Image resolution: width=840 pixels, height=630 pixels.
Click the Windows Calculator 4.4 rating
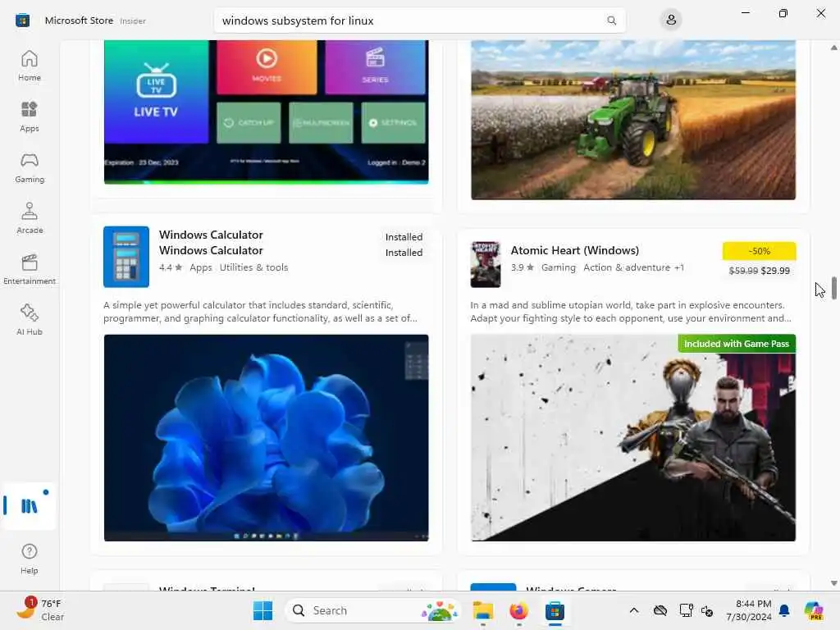coord(171,267)
